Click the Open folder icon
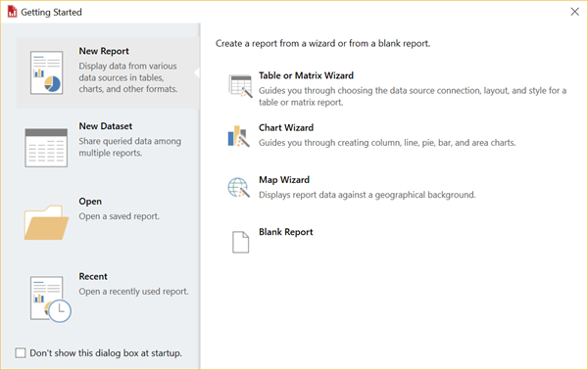Image resolution: width=588 pixels, height=370 pixels. pos(46,222)
